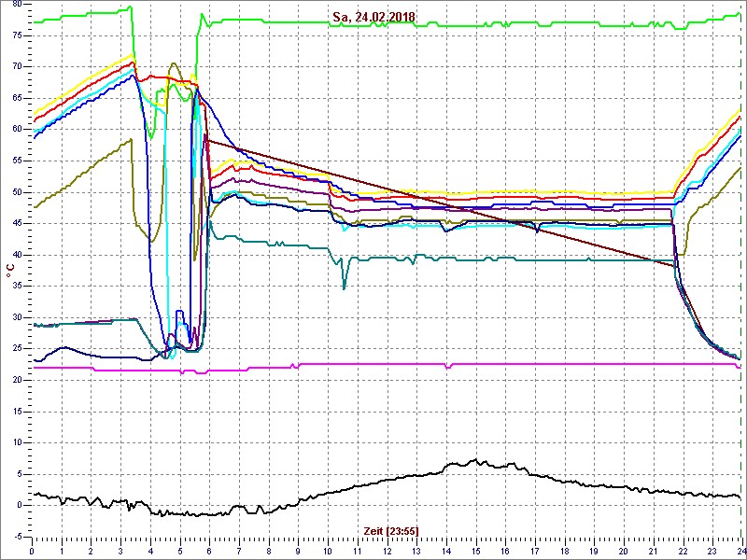Select hour 6 on the time axis

(209, 551)
